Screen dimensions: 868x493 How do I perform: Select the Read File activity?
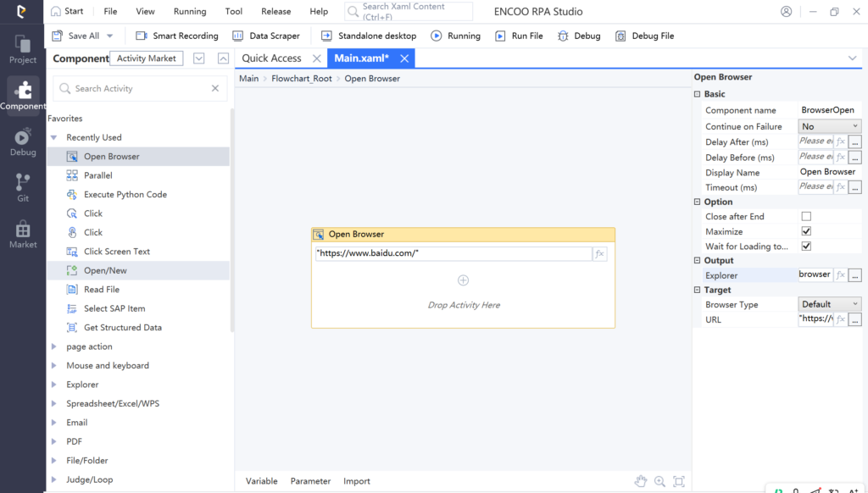pyautogui.click(x=138, y=290)
